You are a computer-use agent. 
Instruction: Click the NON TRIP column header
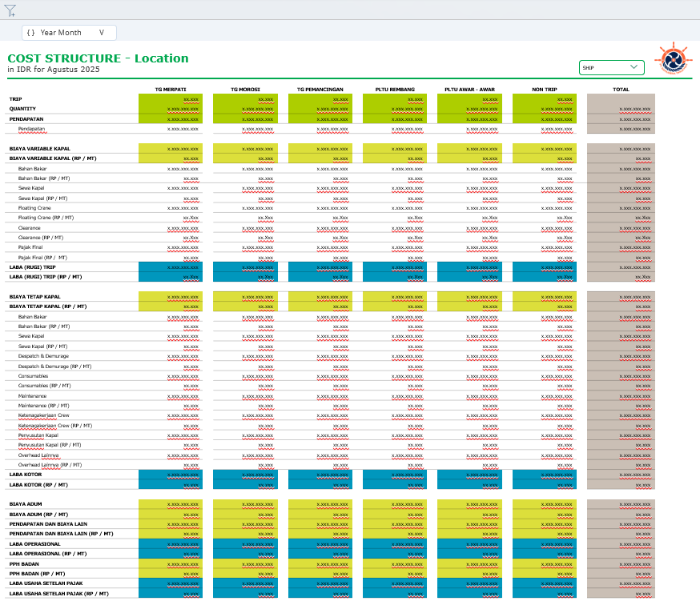(x=544, y=90)
